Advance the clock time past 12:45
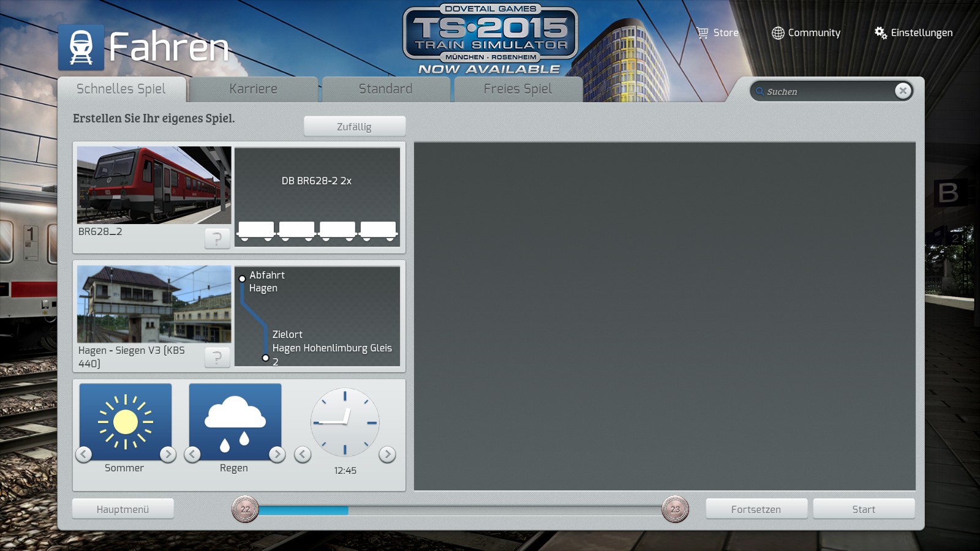The width and height of the screenshot is (980, 551). pyautogui.click(x=386, y=454)
